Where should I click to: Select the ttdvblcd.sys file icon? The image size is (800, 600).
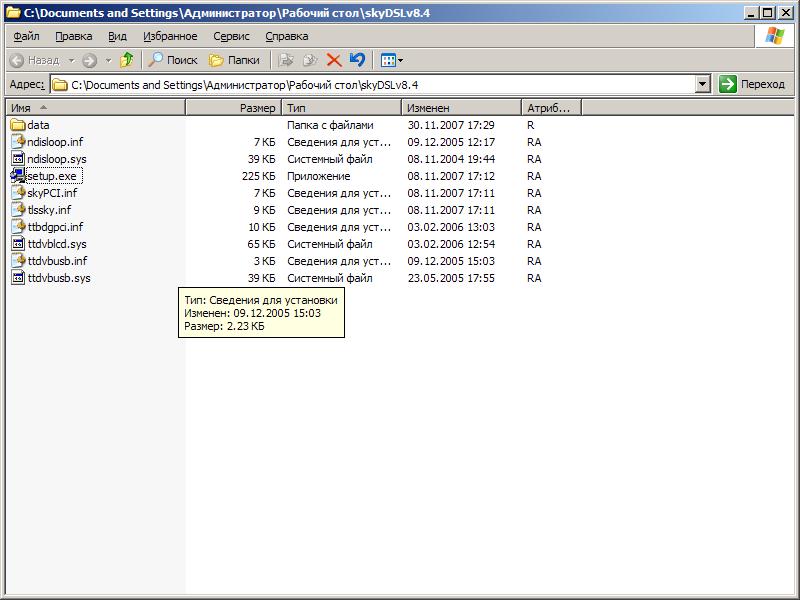(18, 244)
